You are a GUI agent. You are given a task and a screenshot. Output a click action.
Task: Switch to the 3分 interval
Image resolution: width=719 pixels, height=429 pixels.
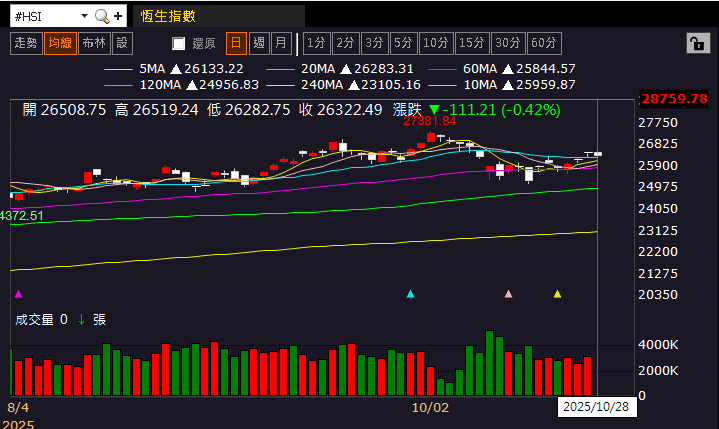point(375,43)
